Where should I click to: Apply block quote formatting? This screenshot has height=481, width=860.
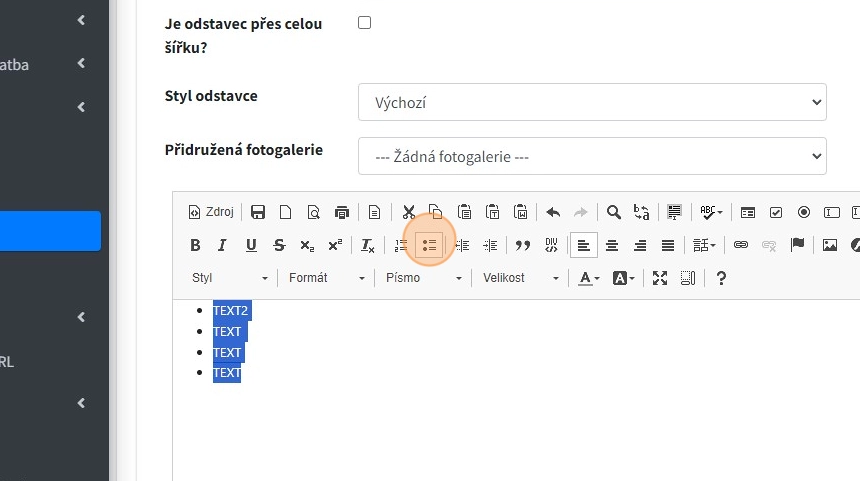coord(522,245)
